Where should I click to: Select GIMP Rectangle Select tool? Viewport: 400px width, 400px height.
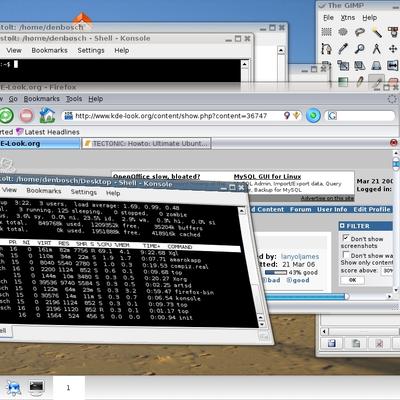[326, 32]
